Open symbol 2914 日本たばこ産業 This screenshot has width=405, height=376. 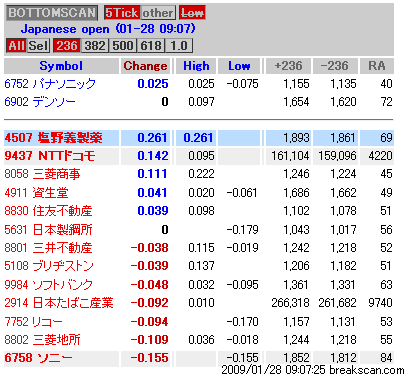coord(59,302)
